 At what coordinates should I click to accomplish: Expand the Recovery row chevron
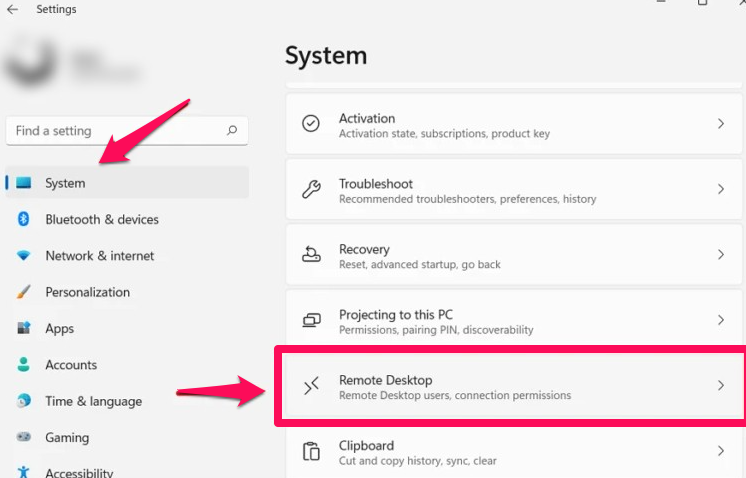(x=721, y=254)
